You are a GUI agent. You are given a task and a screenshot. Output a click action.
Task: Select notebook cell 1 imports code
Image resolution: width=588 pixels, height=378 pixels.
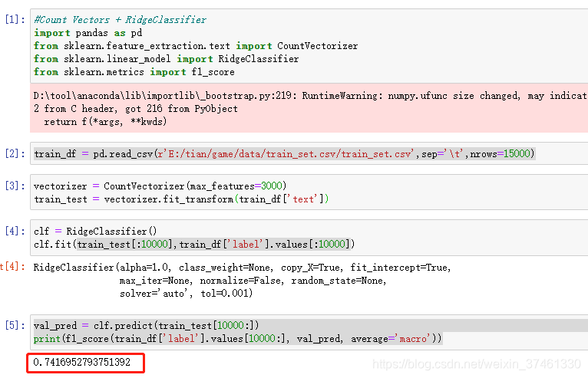coord(309,46)
